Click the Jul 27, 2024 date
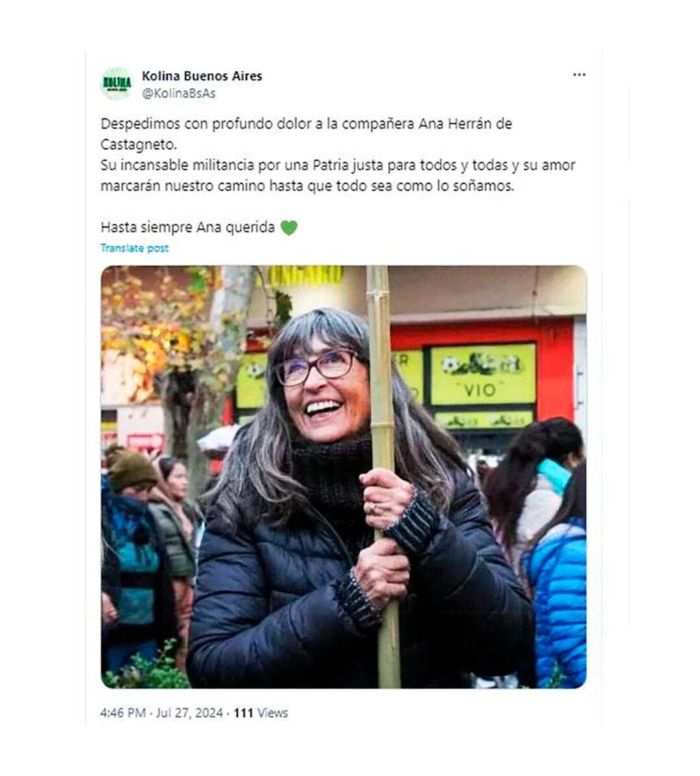The image size is (700, 776). coord(189,712)
